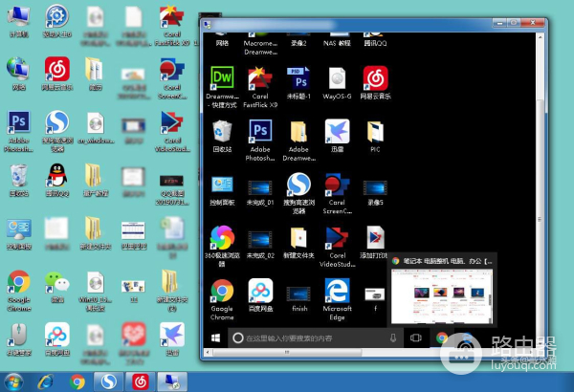Screen dimensions: 574x392
Task: Select the finish video file in the remote window
Action: [298, 291]
